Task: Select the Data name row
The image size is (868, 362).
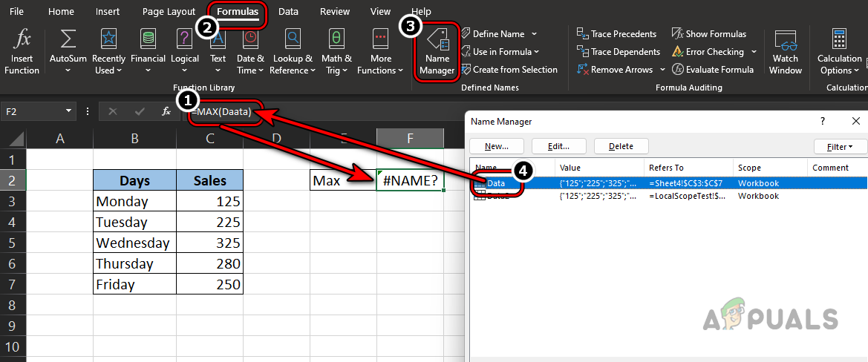Action: (668, 183)
